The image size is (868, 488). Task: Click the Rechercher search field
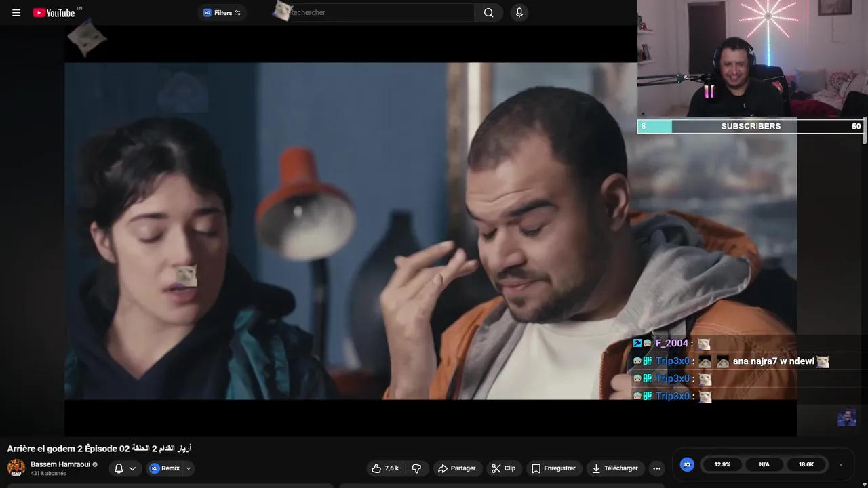point(380,12)
